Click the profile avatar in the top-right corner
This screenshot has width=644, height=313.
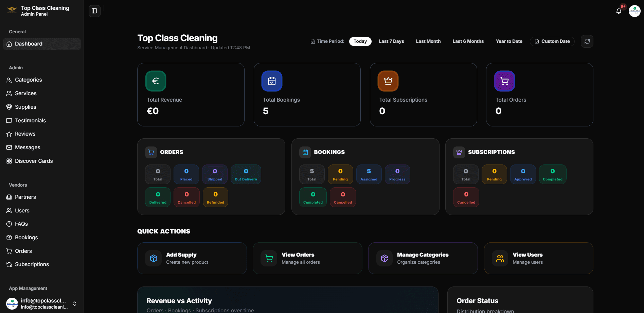point(634,11)
